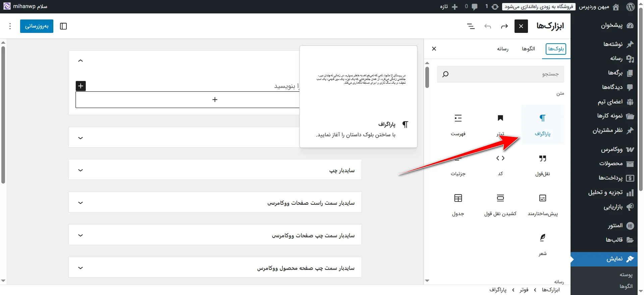
Task: Open the تجزیه و تحلیل analytics menu
Action: click(604, 192)
